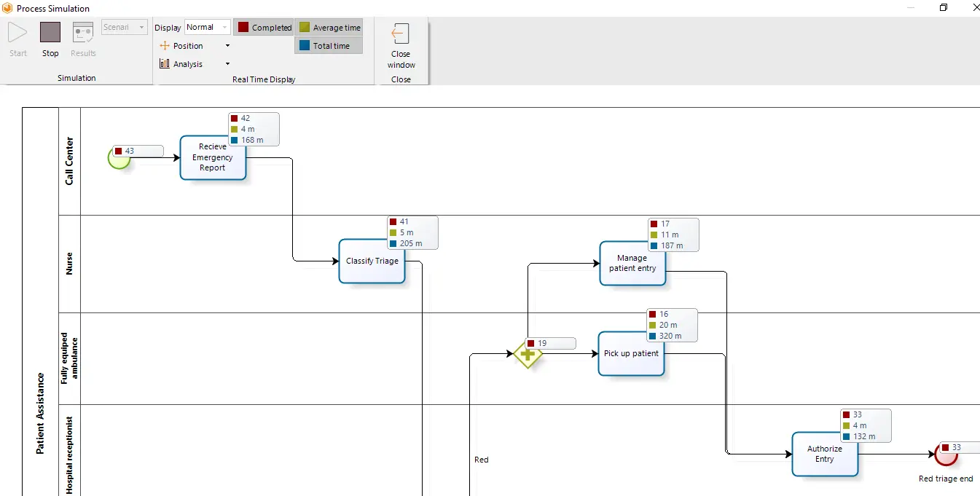Click the 5 m average time value
This screenshot has height=496, width=980.
(407, 232)
